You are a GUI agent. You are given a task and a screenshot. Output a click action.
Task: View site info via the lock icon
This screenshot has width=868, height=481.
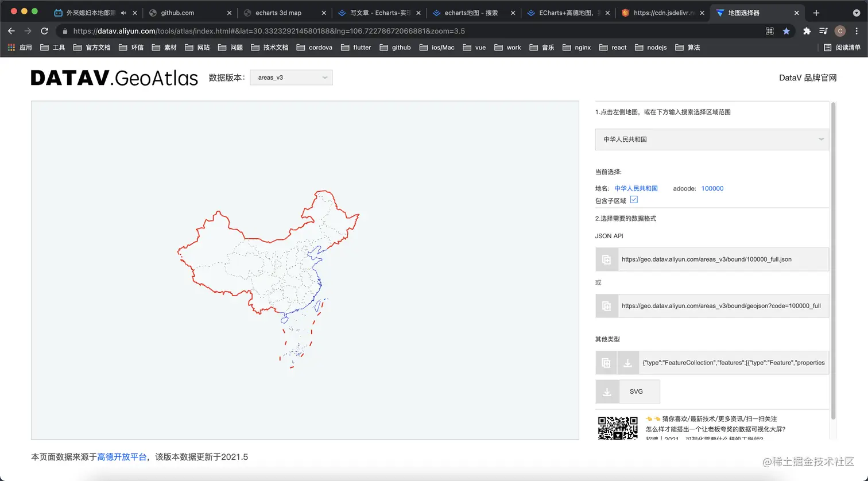coord(65,31)
